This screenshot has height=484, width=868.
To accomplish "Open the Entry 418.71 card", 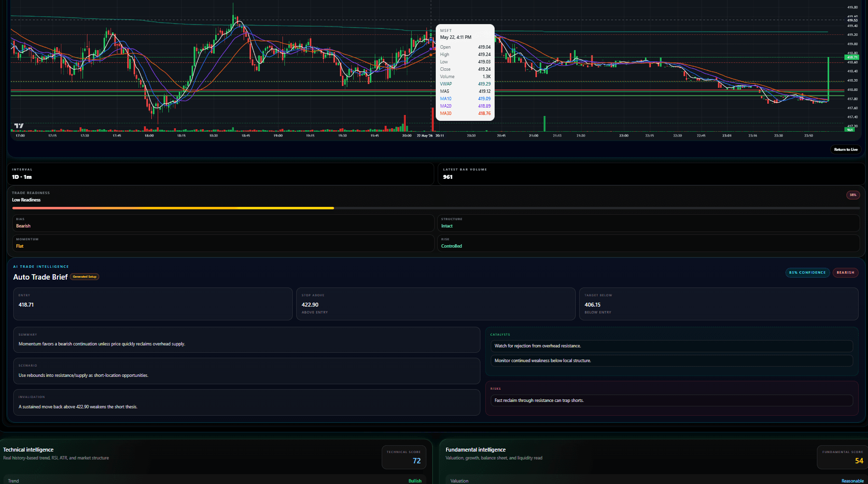I will (x=153, y=304).
